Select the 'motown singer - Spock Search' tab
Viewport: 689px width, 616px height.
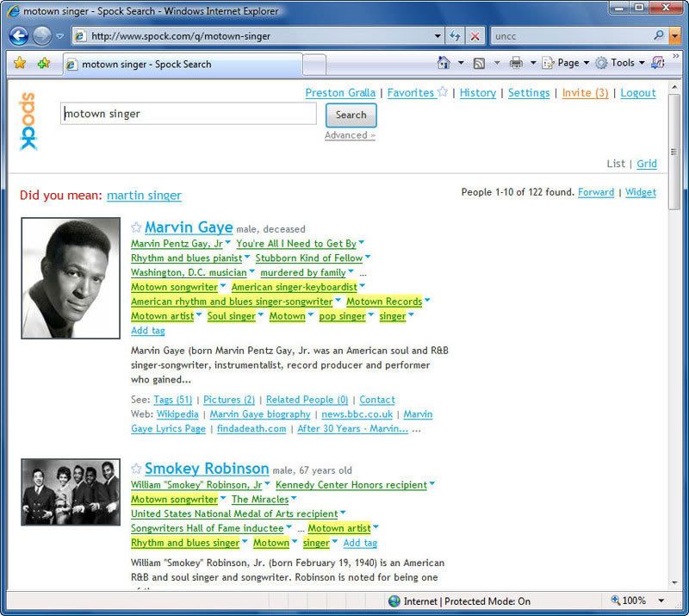click(x=183, y=65)
